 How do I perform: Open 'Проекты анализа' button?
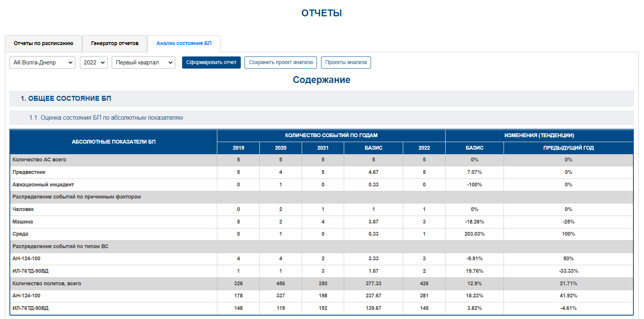coord(346,63)
